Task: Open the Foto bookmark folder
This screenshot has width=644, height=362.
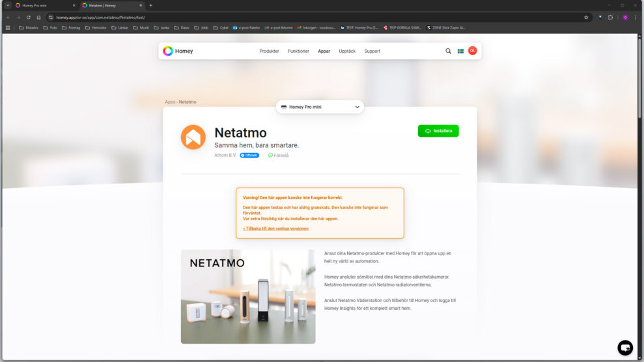Action: click(50, 28)
